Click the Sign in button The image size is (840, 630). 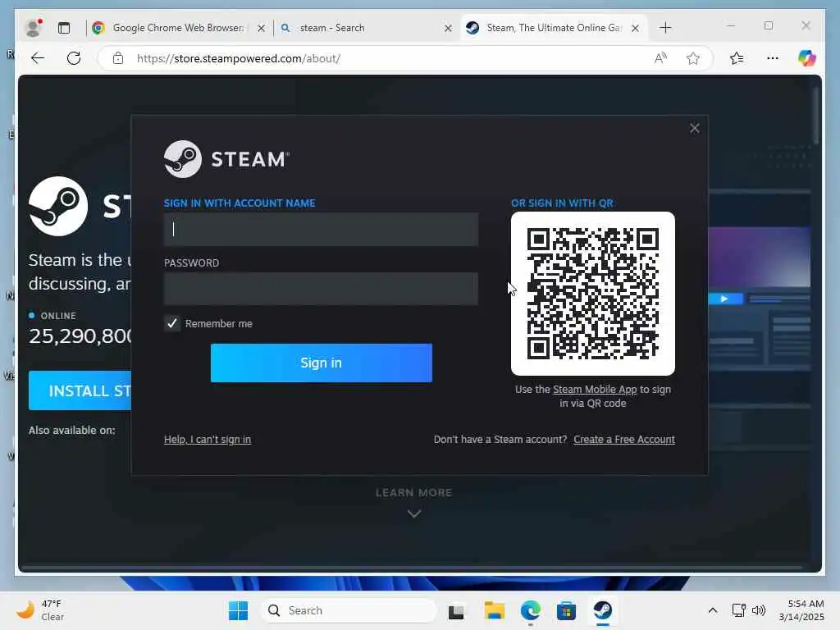coord(321,363)
